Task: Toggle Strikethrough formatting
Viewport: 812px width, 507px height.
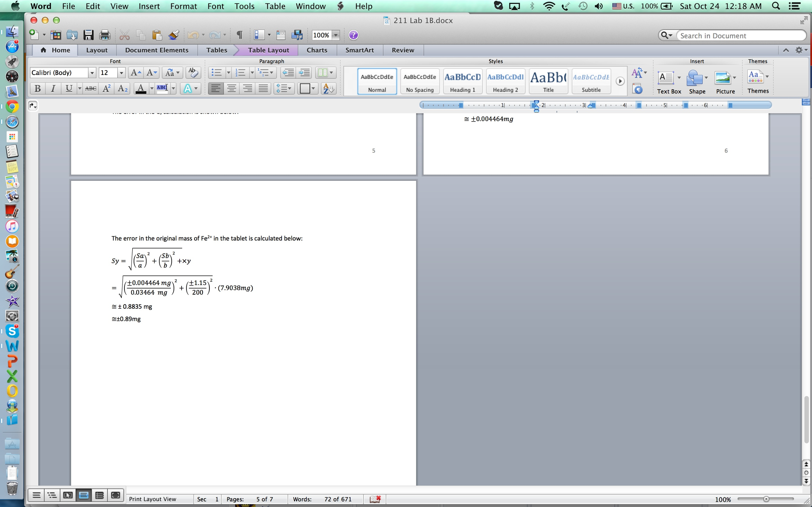Action: [91, 89]
